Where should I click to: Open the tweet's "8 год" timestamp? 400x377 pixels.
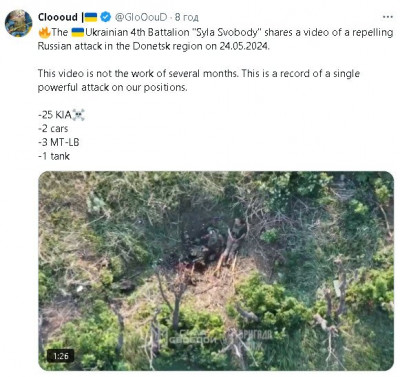pos(186,17)
